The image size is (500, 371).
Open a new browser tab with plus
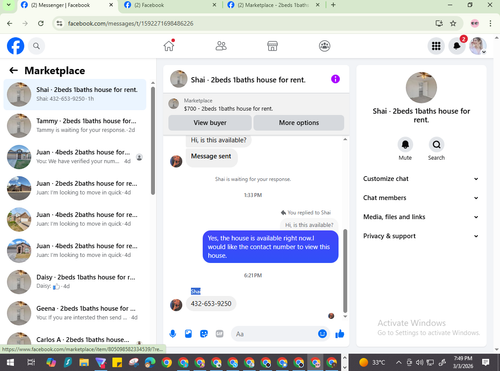(333, 5)
